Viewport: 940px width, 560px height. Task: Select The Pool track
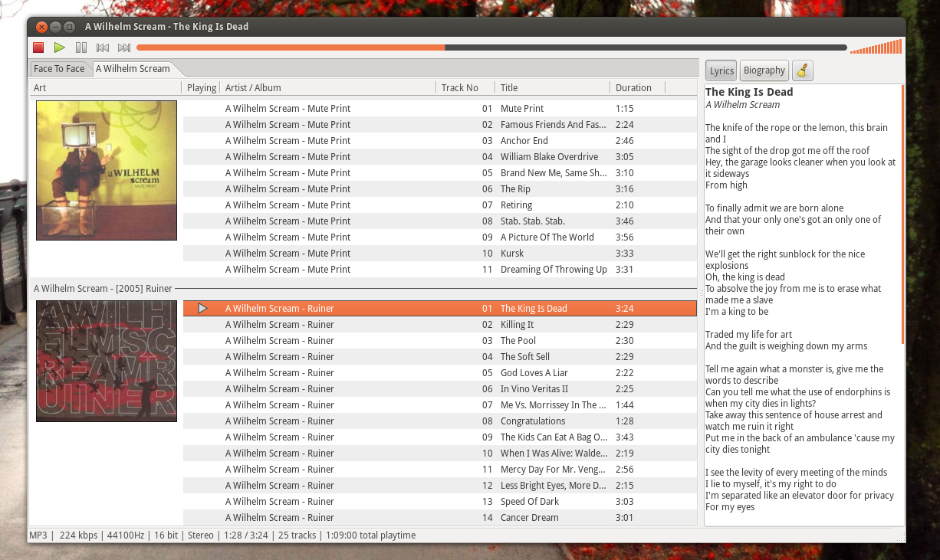click(439, 341)
